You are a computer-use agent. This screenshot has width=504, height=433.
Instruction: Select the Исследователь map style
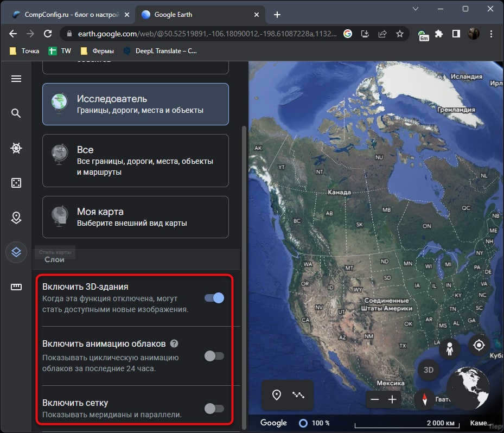[135, 104]
